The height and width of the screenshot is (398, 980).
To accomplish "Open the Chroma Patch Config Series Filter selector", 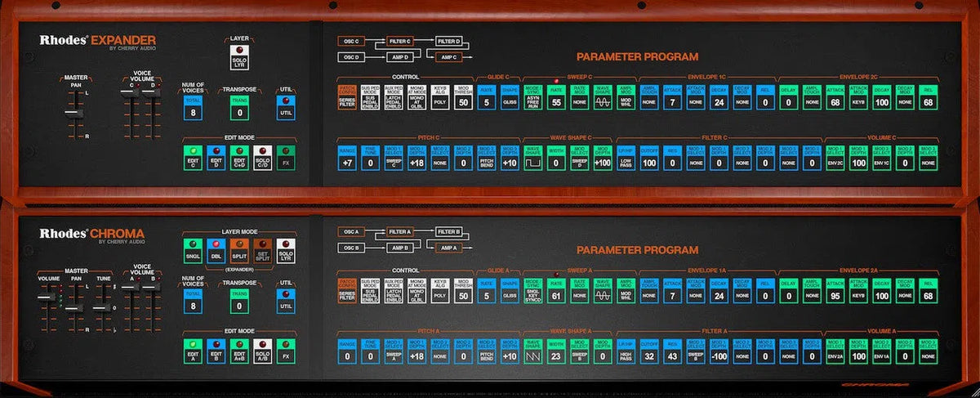I will pyautogui.click(x=347, y=296).
